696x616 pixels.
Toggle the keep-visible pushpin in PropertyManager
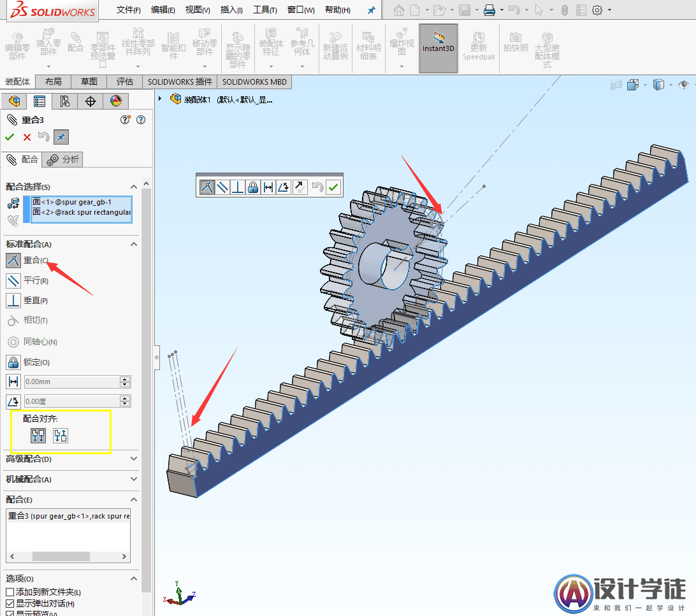[x=61, y=137]
